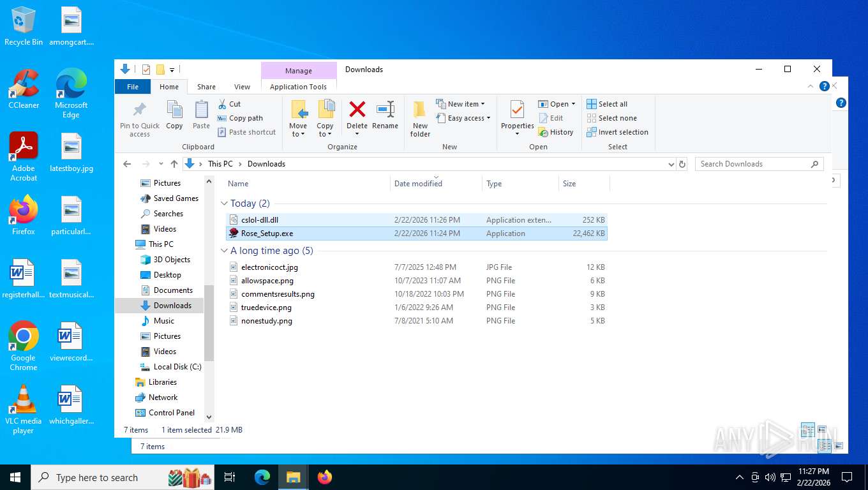Open Firefox from the taskbar
The image size is (868, 490).
click(325, 477)
